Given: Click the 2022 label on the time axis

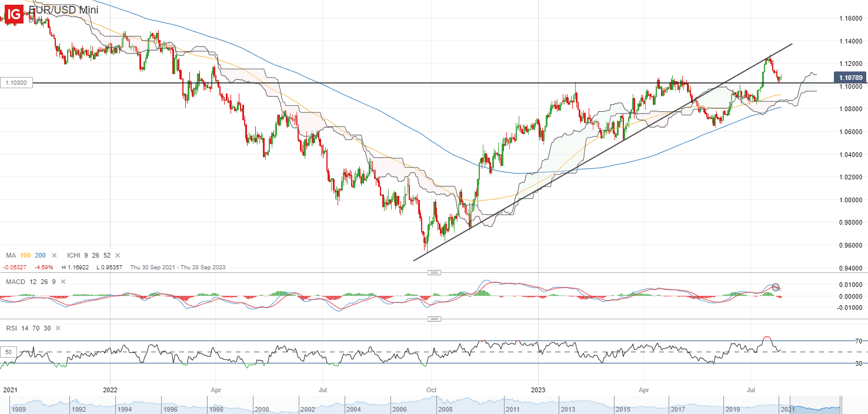Looking at the screenshot, I should tap(110, 389).
